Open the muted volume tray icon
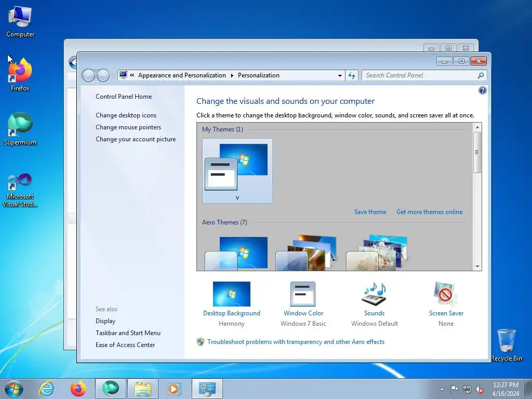Screen dimensions: 532x399 pyautogui.click(x=480, y=389)
